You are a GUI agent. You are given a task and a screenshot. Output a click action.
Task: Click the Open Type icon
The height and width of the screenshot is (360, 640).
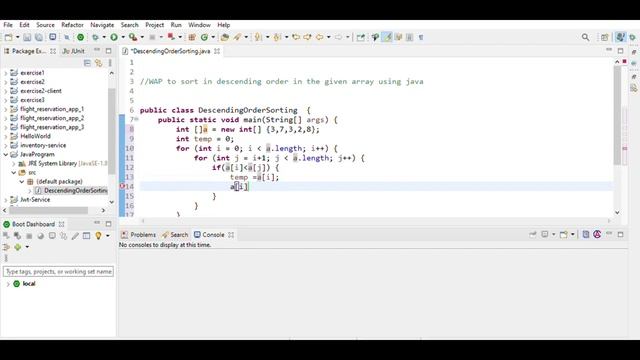pyautogui.click(x=224, y=37)
